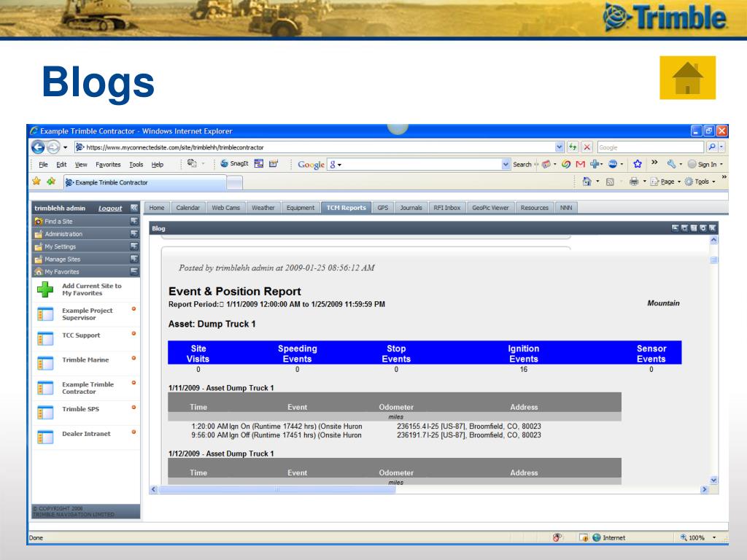Open Example Trimble Contractor favorite link
The height and width of the screenshot is (560, 747).
pyautogui.click(x=88, y=388)
